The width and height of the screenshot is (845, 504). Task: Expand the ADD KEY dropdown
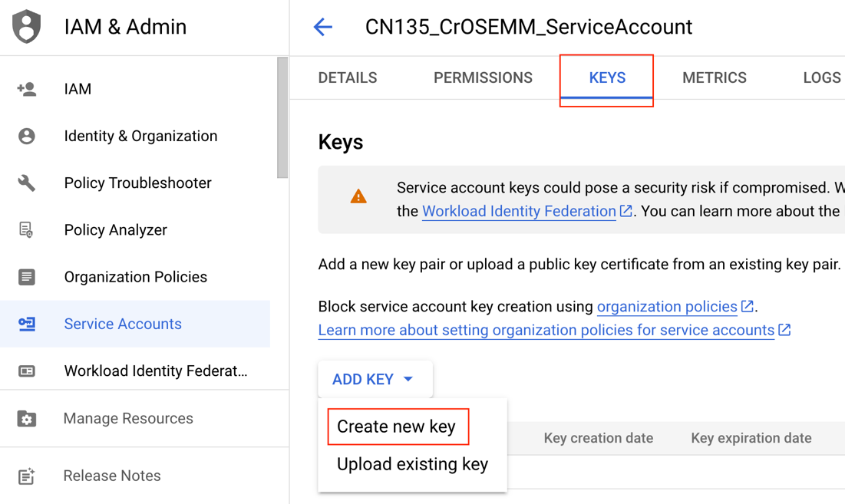pos(375,379)
